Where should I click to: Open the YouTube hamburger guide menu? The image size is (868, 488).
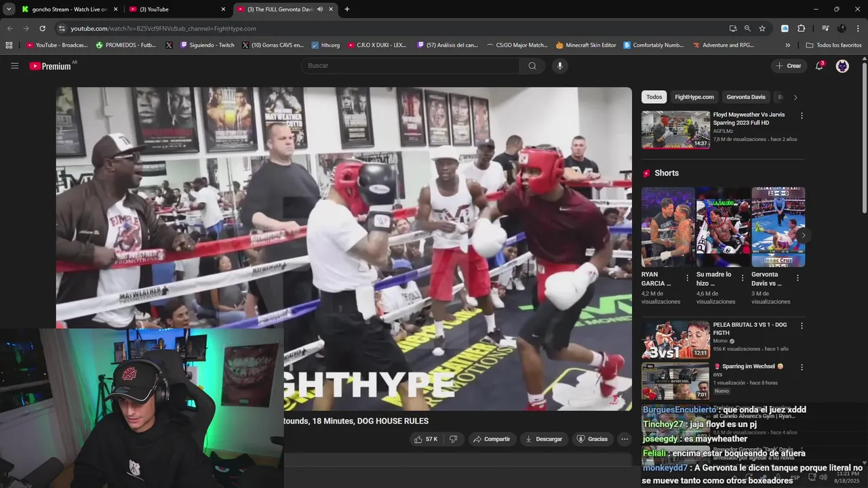[14, 66]
